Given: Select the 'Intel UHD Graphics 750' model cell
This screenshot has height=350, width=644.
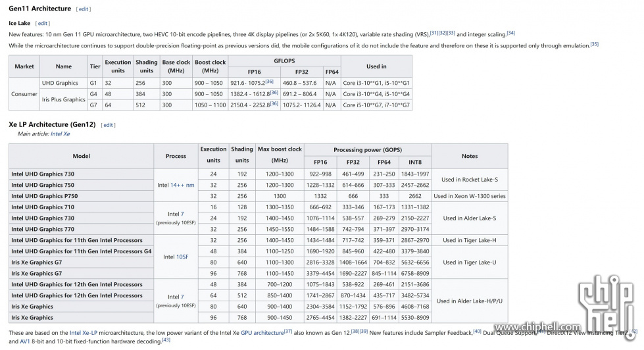Looking at the screenshot, I should click(82, 186).
